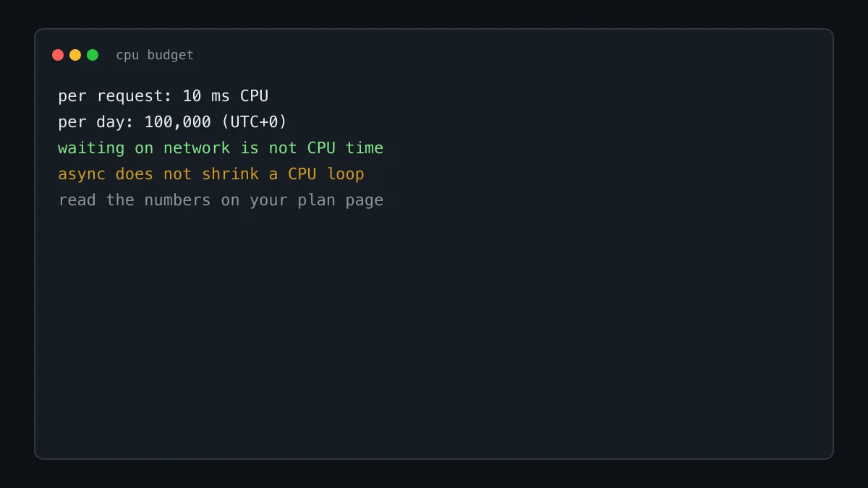Click the words 'plan page' in gray
The width and height of the screenshot is (868, 488).
point(341,200)
